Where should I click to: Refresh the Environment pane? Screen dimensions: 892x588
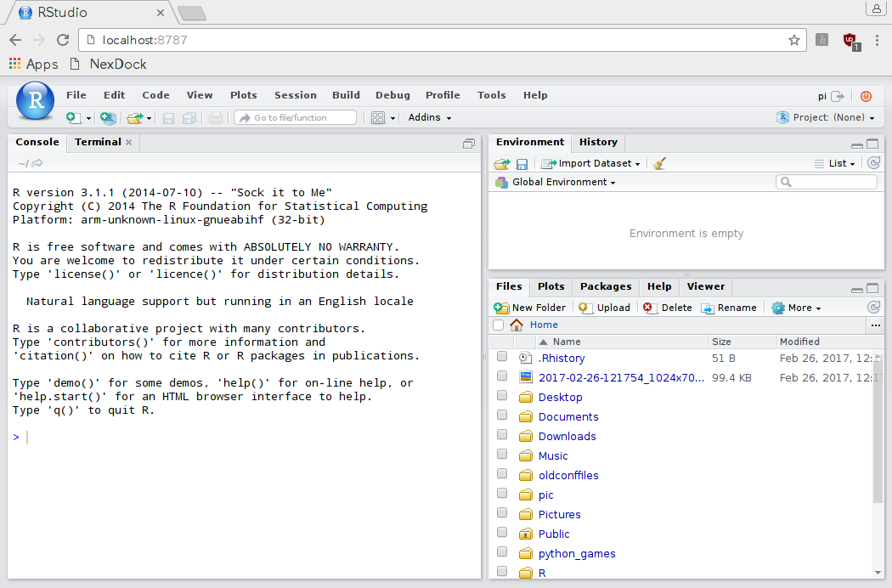[874, 163]
